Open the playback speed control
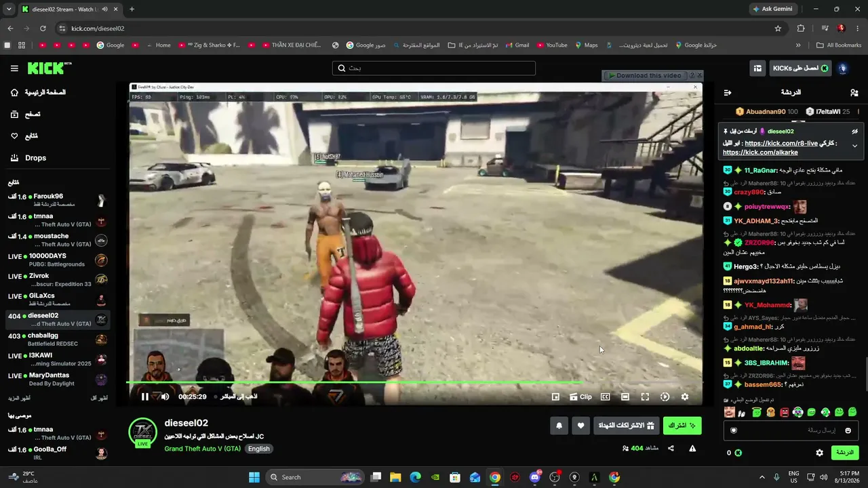The image size is (868, 488). pos(665,397)
